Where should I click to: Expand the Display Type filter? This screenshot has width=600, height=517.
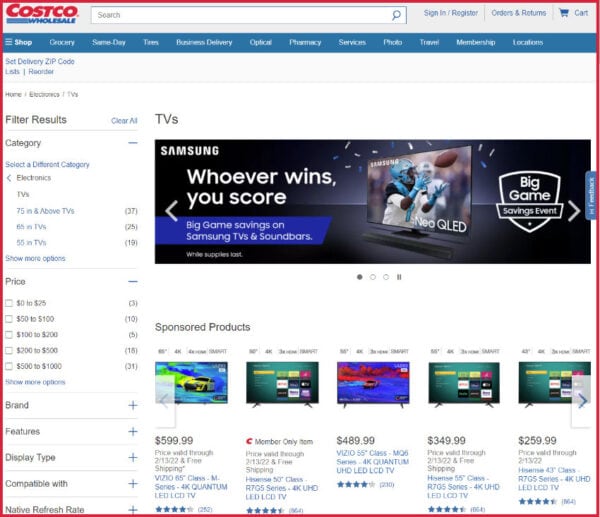click(x=132, y=457)
